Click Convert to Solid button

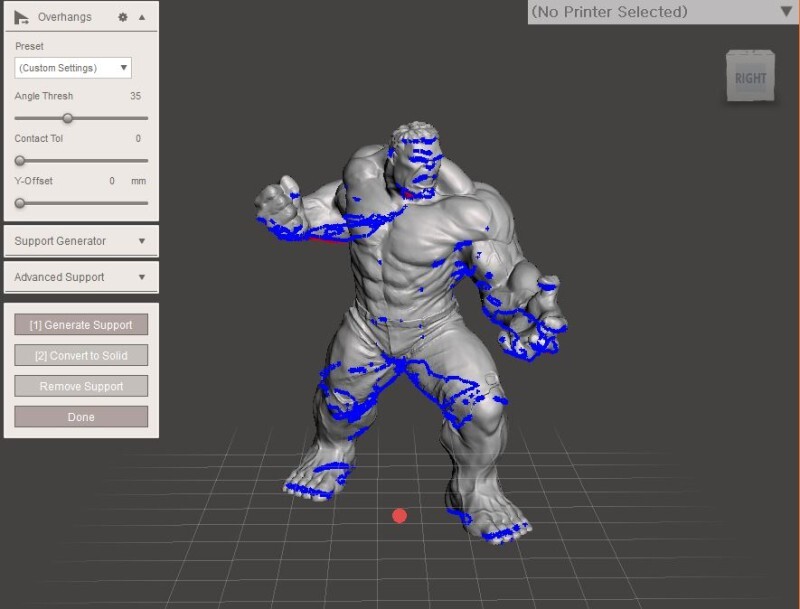pyautogui.click(x=81, y=356)
